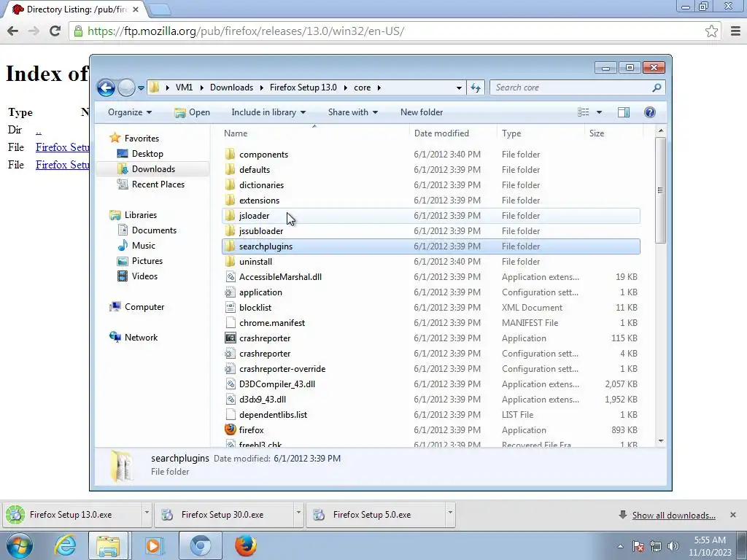This screenshot has height=560, width=747.
Task: Click VM1 in the address breadcrumb
Action: point(184,87)
